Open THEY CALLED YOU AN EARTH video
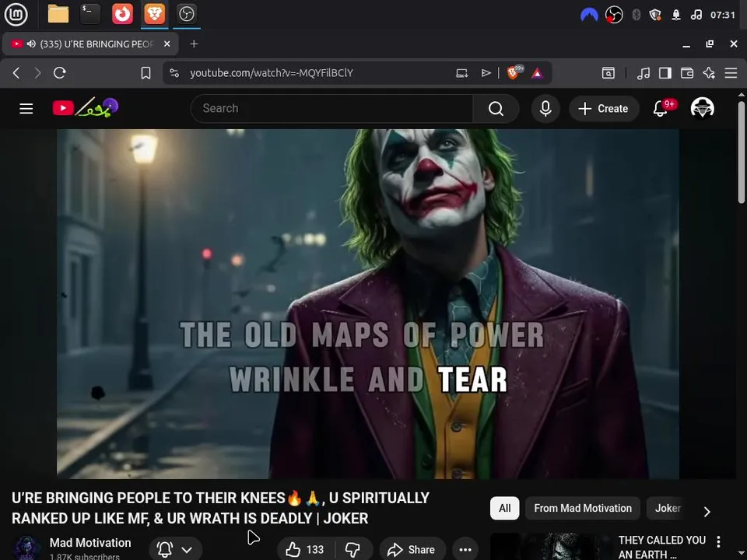Image resolution: width=747 pixels, height=560 pixels. [x=661, y=547]
